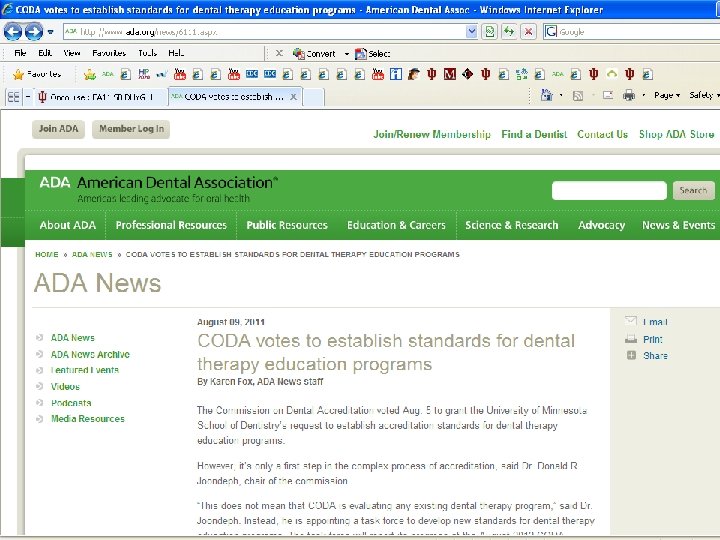Click the Share plus icon
The width and height of the screenshot is (720, 540).
point(631,355)
